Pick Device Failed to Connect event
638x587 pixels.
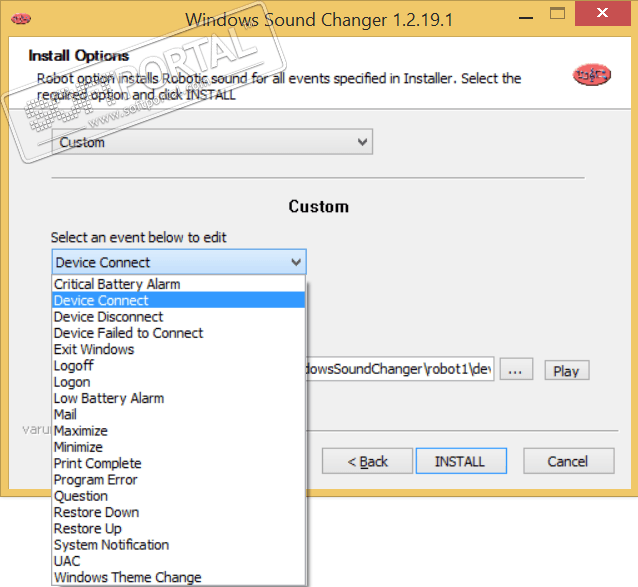pyautogui.click(x=179, y=333)
